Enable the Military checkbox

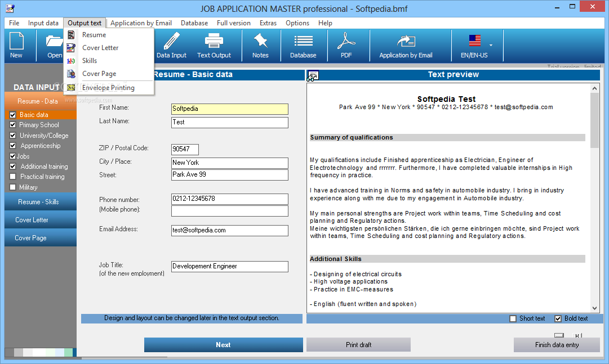[13, 187]
